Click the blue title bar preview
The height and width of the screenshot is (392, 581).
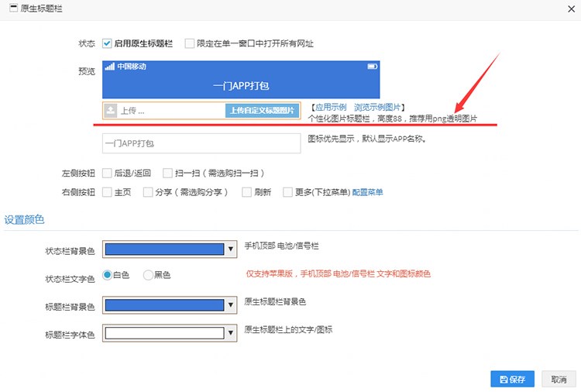(241, 80)
